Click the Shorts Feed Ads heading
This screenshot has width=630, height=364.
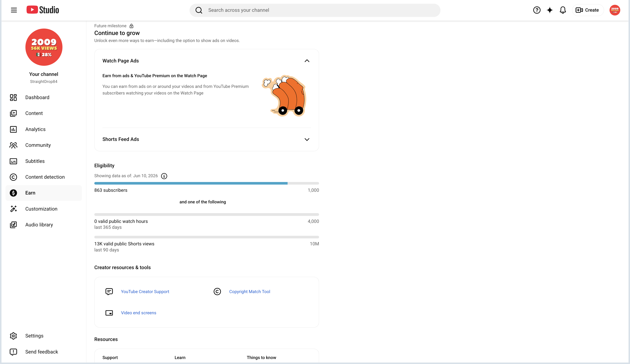point(121,139)
